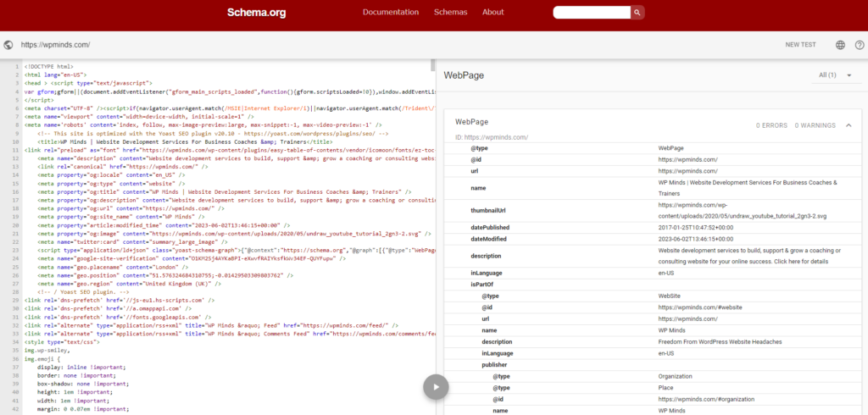Open the About menu
868x415 pixels.
[x=493, y=12]
